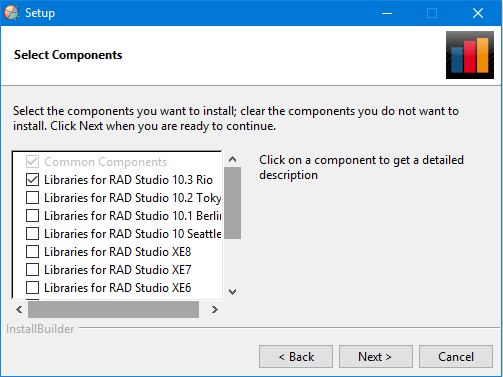Click the scroll right arrow below the list
Screen dimensions: 503x377
pos(214,310)
